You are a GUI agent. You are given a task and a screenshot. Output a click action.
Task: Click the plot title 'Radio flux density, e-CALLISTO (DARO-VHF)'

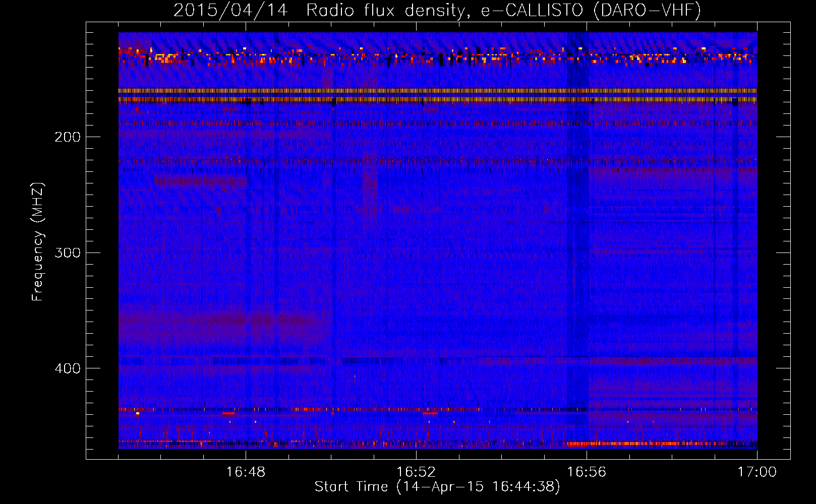click(503, 10)
